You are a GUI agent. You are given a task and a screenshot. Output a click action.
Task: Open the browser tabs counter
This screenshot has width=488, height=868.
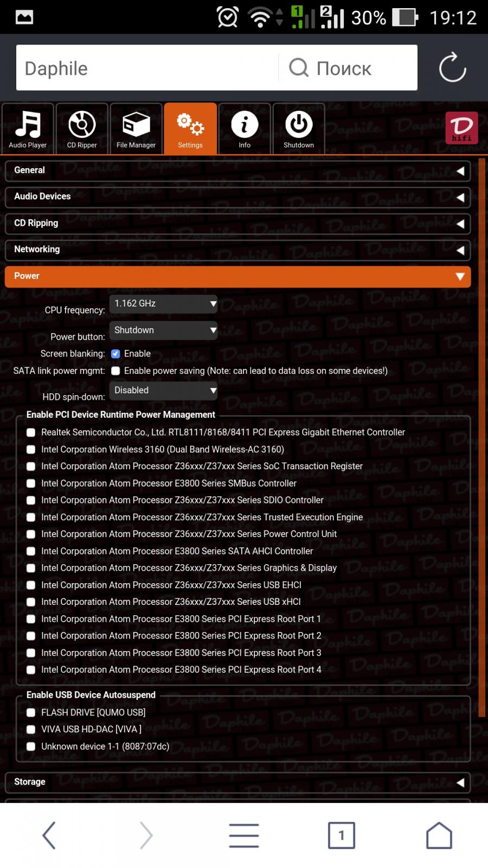point(342,835)
